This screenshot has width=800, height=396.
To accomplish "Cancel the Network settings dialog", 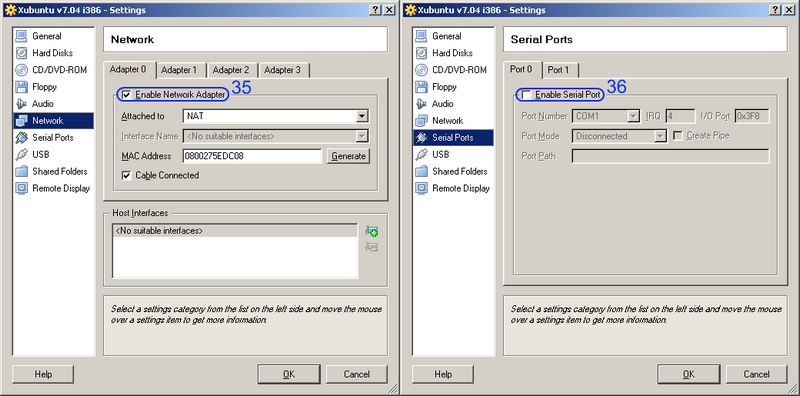I will coord(357,375).
